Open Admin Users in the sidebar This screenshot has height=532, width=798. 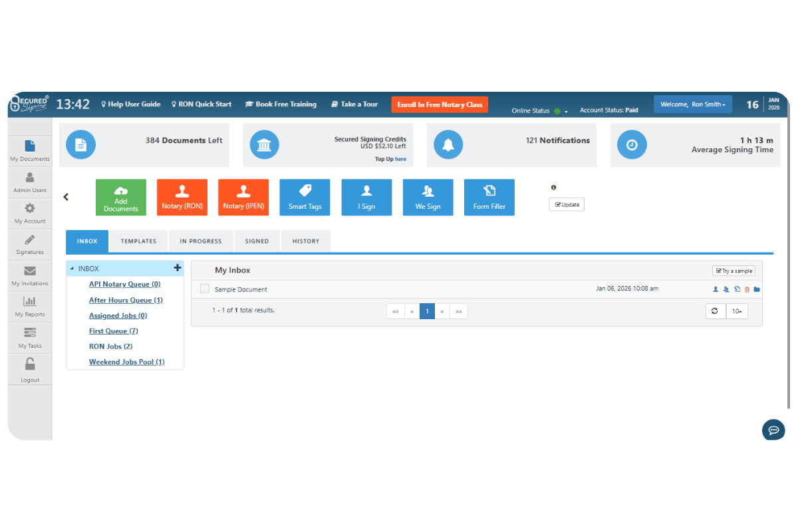30,182
